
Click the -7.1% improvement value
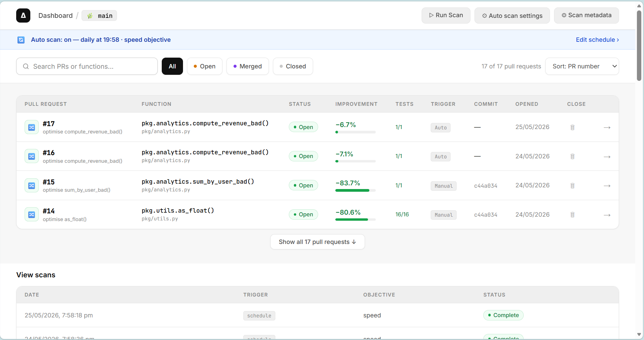pyautogui.click(x=344, y=154)
